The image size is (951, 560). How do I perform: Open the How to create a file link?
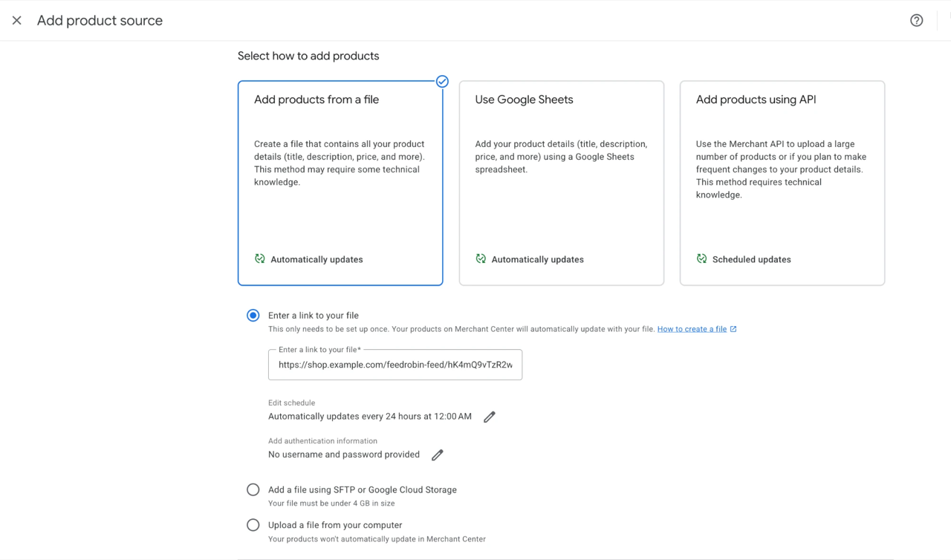[x=692, y=329]
